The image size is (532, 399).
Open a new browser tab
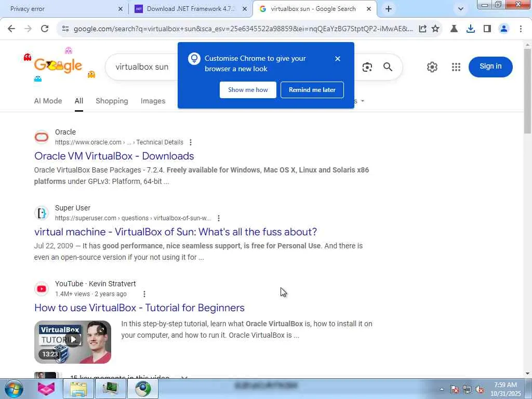pos(389,9)
